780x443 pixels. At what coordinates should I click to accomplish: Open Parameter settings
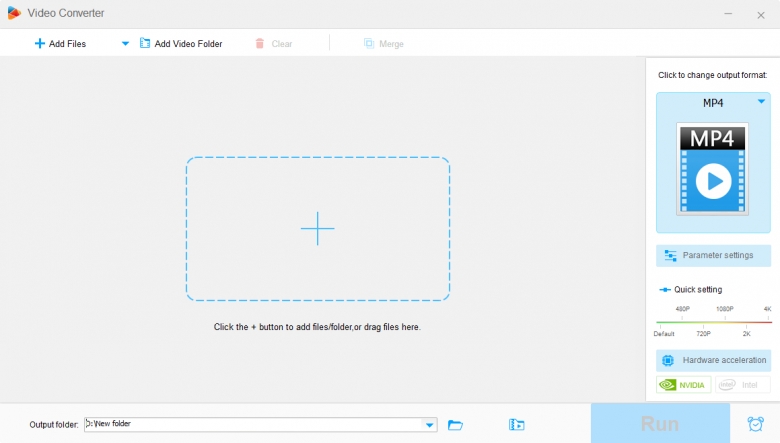713,255
